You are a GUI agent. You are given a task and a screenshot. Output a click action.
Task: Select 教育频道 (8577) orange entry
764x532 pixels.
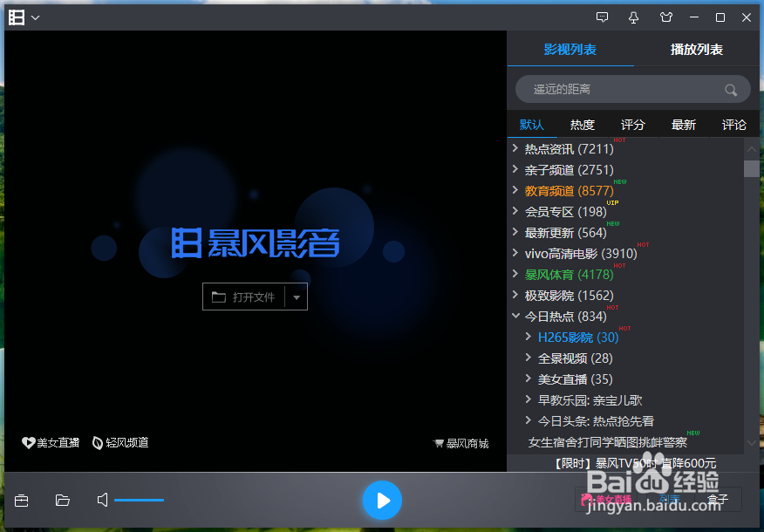pyautogui.click(x=570, y=191)
